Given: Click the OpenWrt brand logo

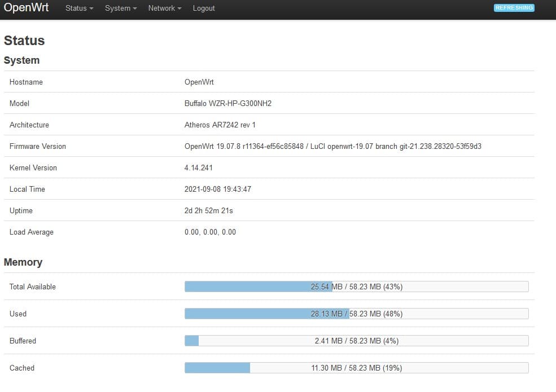Looking at the screenshot, I should tap(26, 7).
